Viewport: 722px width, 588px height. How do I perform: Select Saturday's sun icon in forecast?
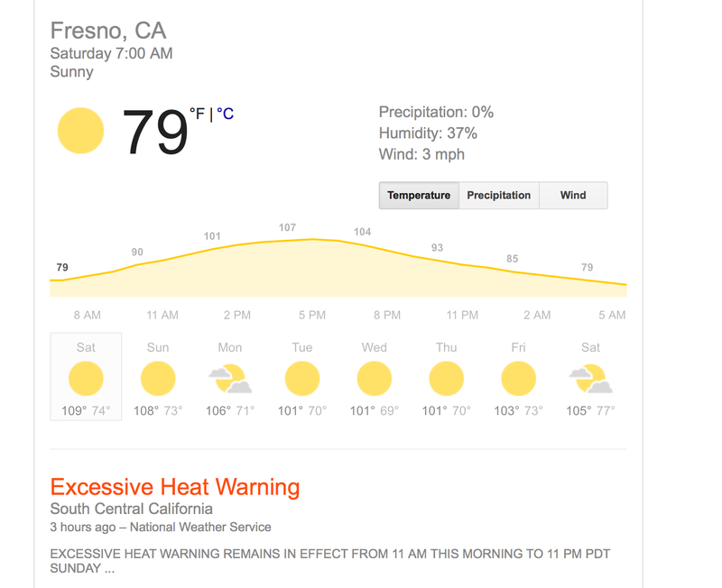click(86, 379)
